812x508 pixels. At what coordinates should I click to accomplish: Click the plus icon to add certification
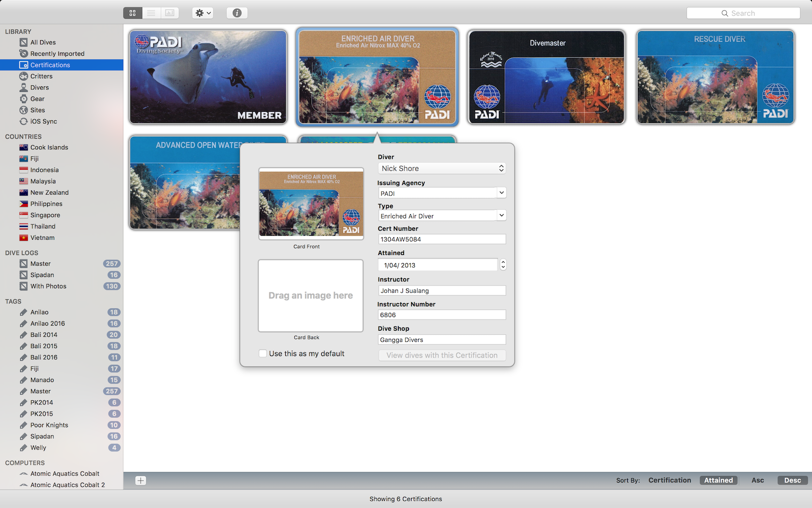click(141, 481)
